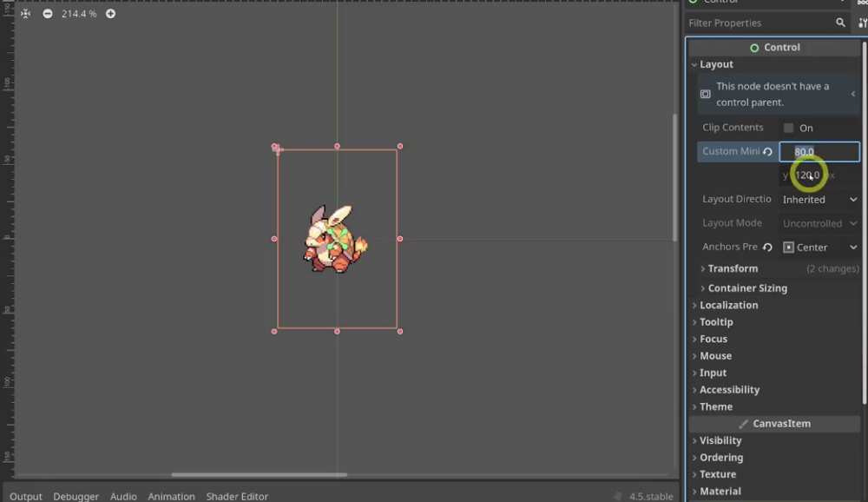Click the middle-left resize handle of selection
Viewport: 868px width, 502px height.
tap(274, 239)
